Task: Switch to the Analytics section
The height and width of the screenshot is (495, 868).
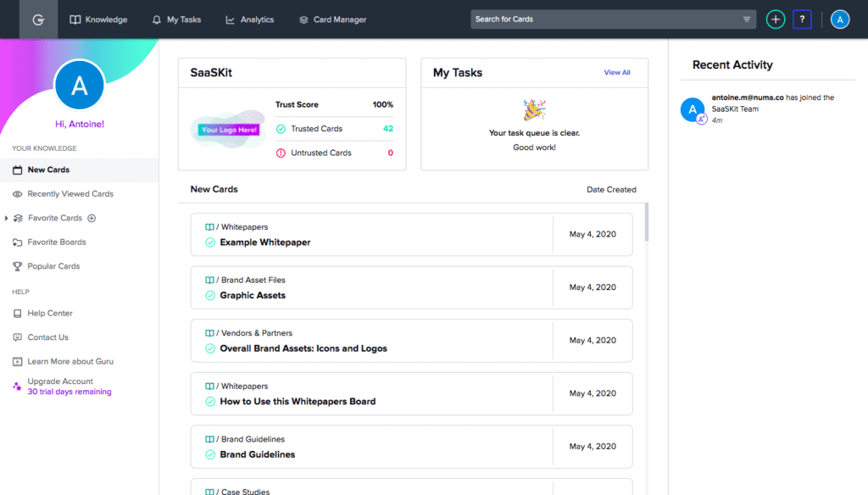Action: point(250,19)
